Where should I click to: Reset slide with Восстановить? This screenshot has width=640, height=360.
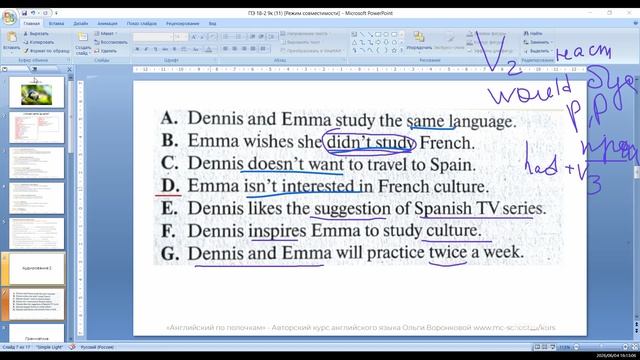[111, 42]
